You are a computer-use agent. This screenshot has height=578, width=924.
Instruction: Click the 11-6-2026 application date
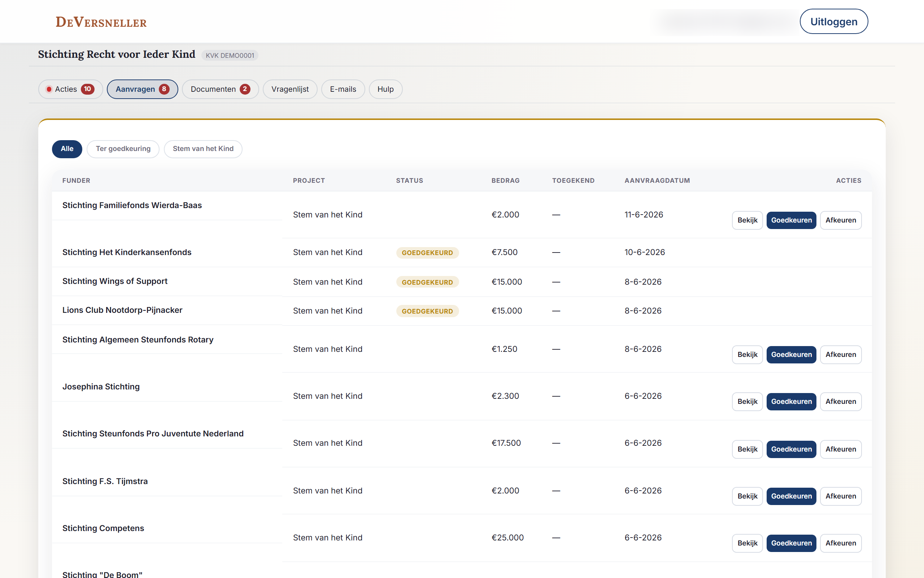point(644,215)
